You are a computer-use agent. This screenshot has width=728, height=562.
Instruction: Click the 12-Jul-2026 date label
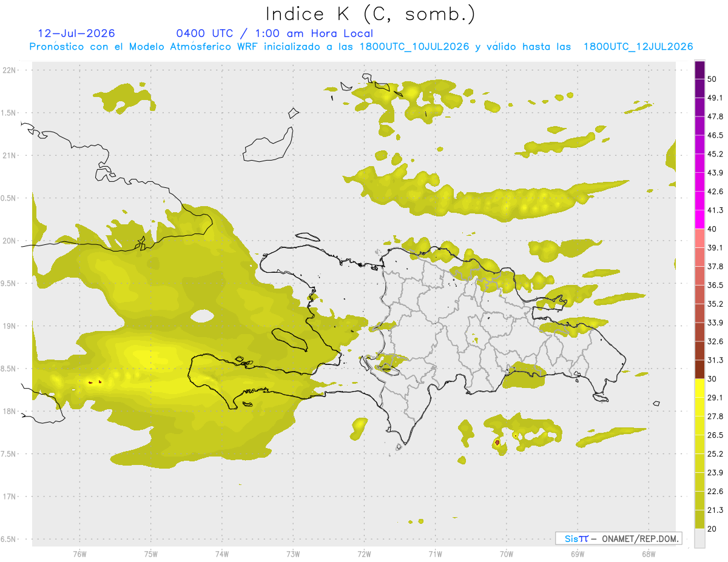click(76, 33)
